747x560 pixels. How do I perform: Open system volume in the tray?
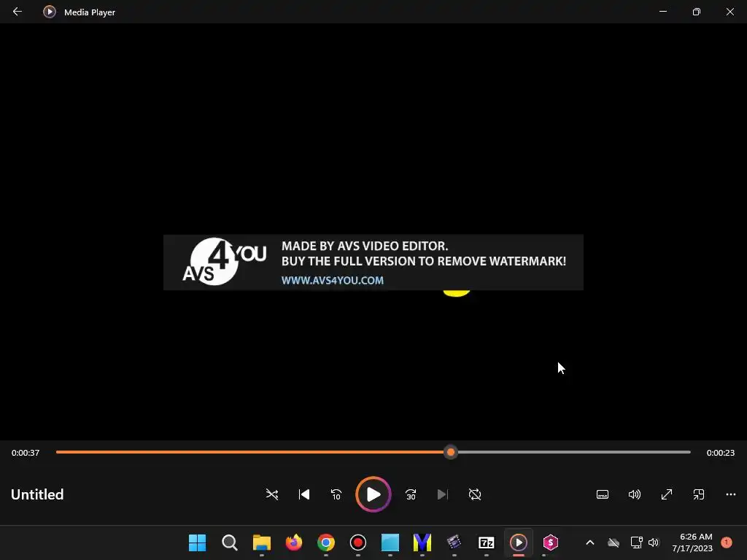pos(654,542)
